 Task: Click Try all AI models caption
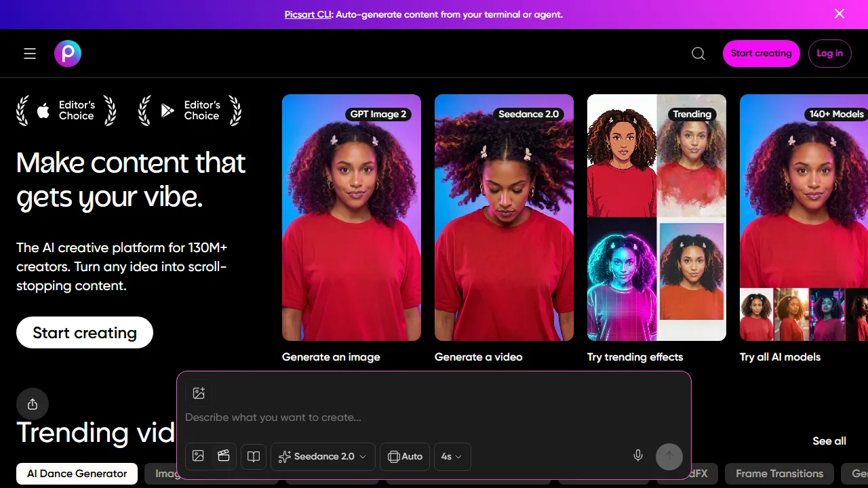pos(781,357)
